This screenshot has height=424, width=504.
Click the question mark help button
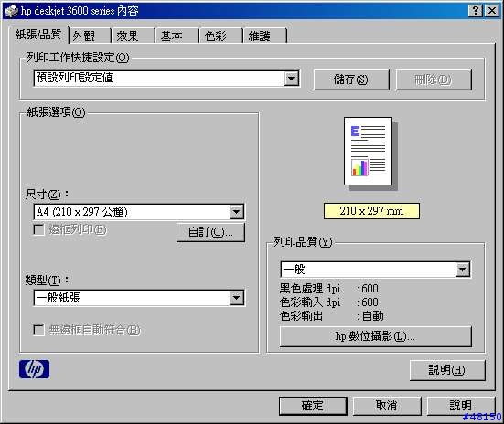(476, 11)
